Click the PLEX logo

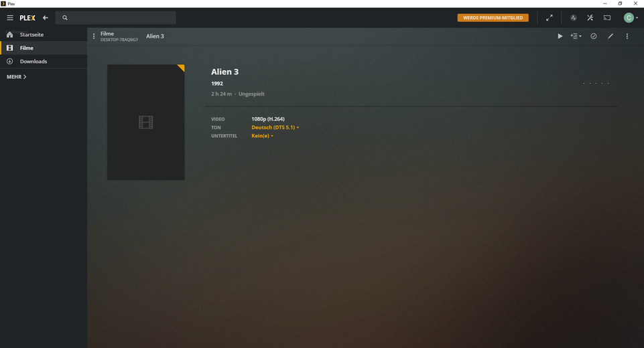point(27,17)
